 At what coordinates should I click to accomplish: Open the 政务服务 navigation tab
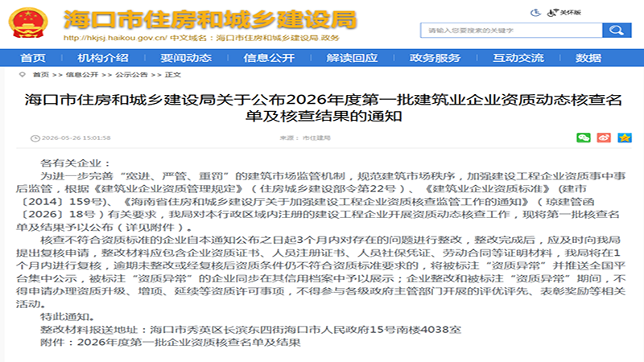point(435,58)
